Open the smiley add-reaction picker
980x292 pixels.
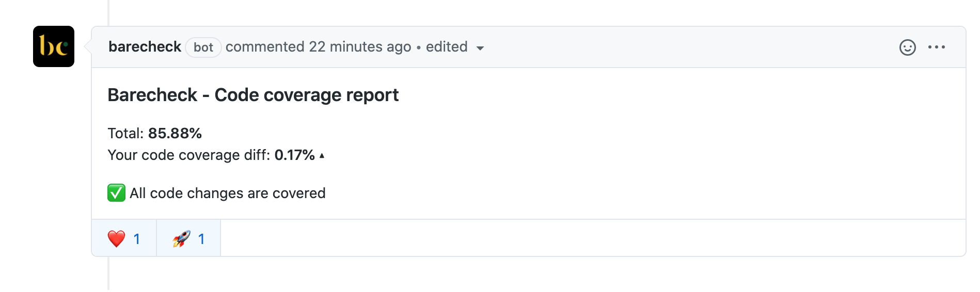pyautogui.click(x=907, y=47)
